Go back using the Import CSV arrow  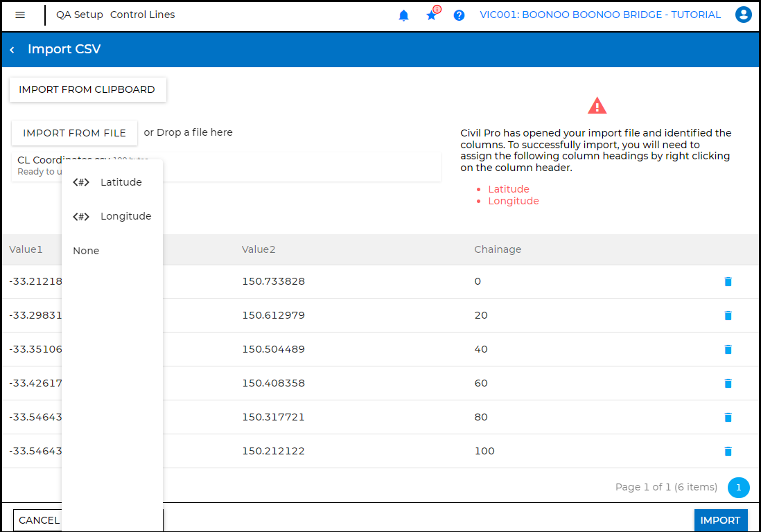click(x=12, y=49)
